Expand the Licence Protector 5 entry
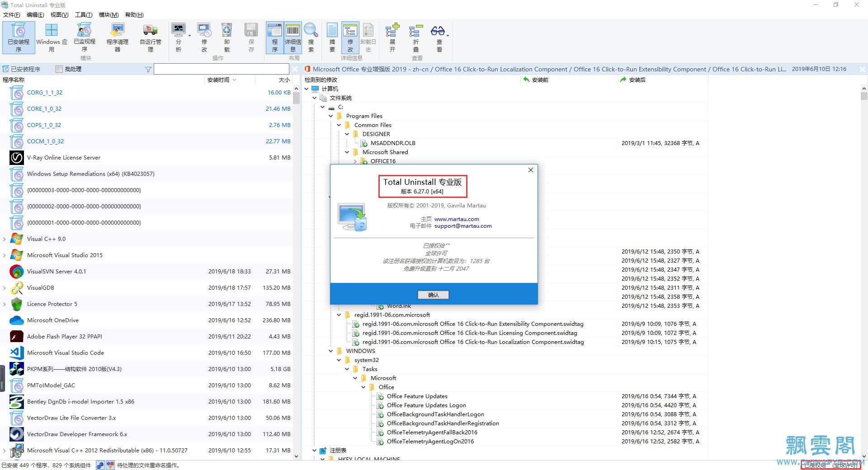This screenshot has height=470, width=868. tap(5, 304)
